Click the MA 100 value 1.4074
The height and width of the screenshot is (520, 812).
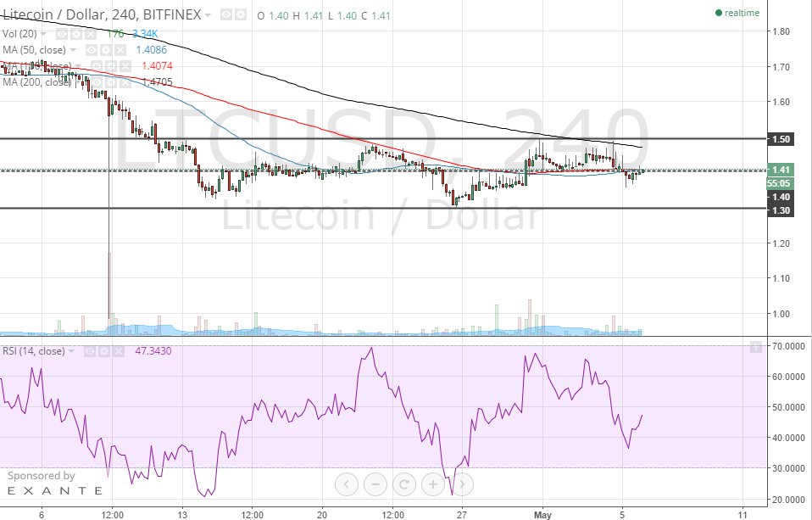click(157, 66)
